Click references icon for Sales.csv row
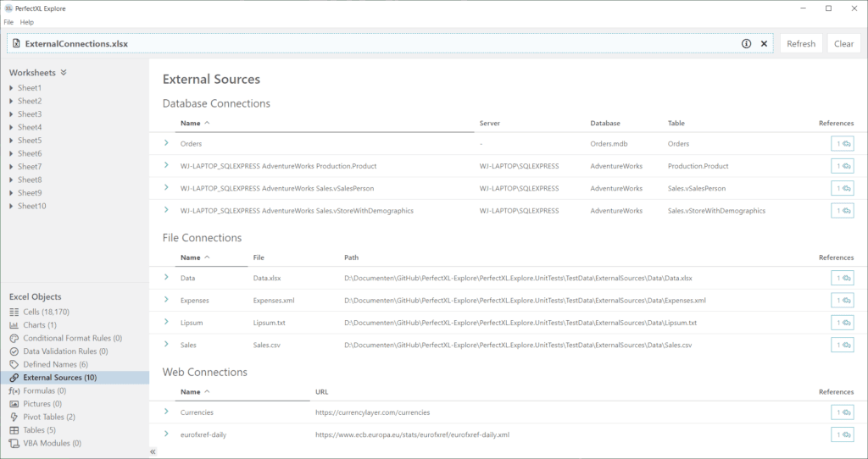This screenshot has height=459, width=868. 842,345
